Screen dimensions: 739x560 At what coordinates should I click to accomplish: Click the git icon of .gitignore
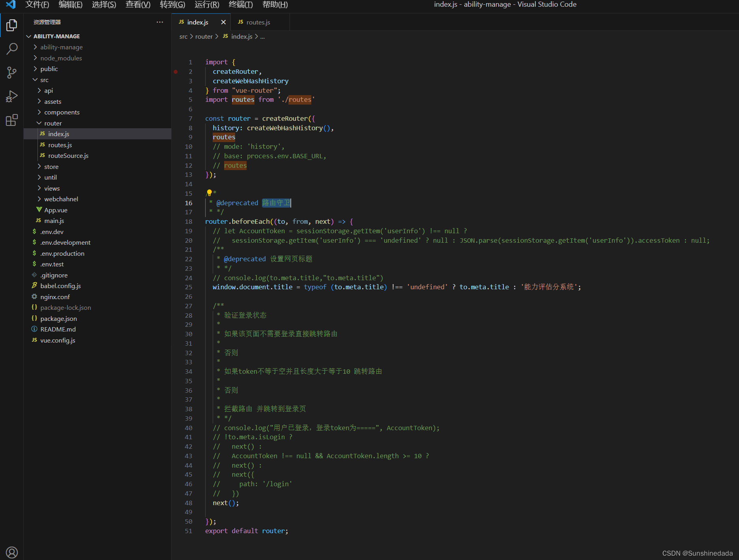(x=34, y=275)
